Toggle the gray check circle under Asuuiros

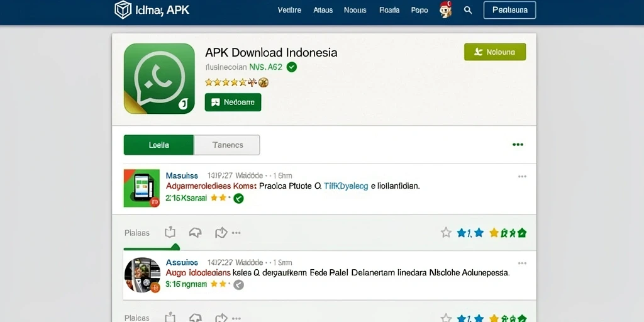pos(238,285)
